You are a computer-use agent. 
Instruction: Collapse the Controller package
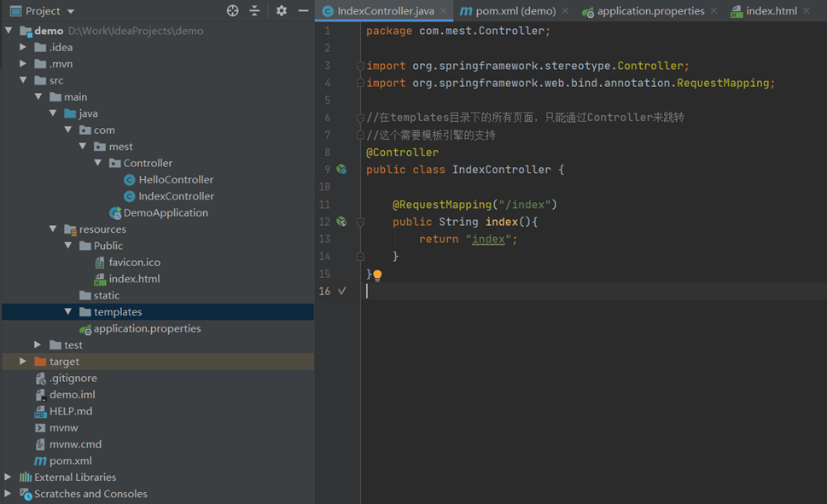tap(97, 163)
